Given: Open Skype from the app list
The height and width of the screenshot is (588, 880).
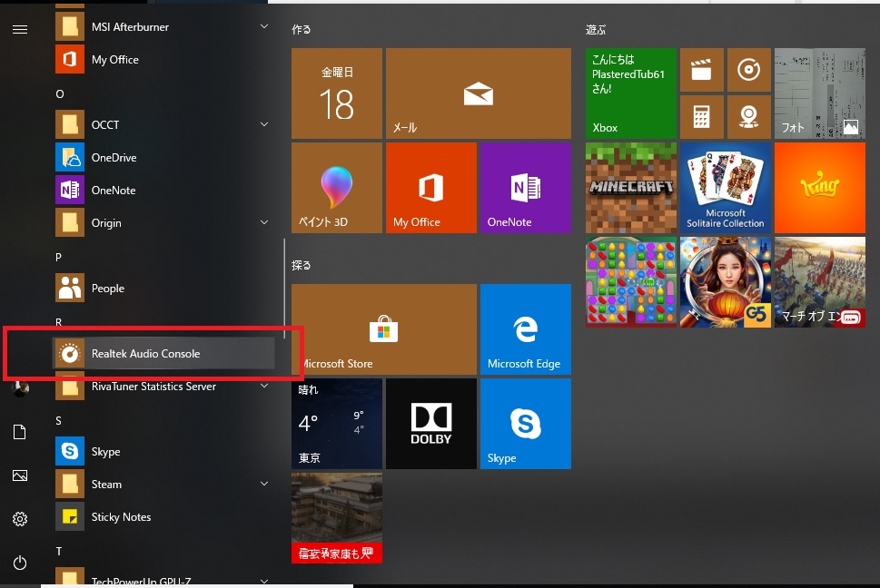Looking at the screenshot, I should (163, 452).
